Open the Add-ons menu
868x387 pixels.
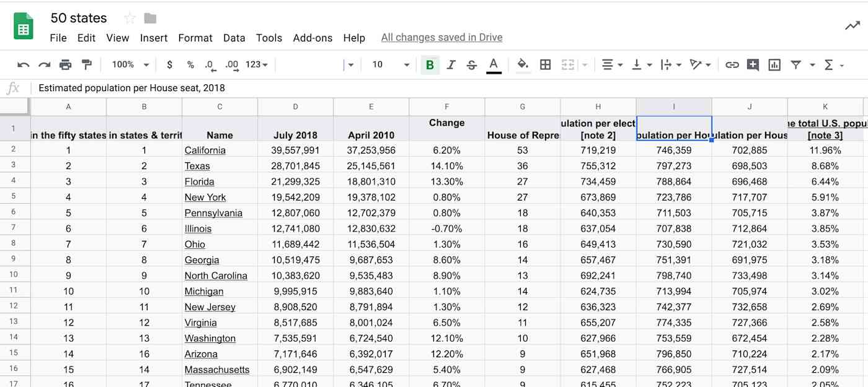pos(312,38)
